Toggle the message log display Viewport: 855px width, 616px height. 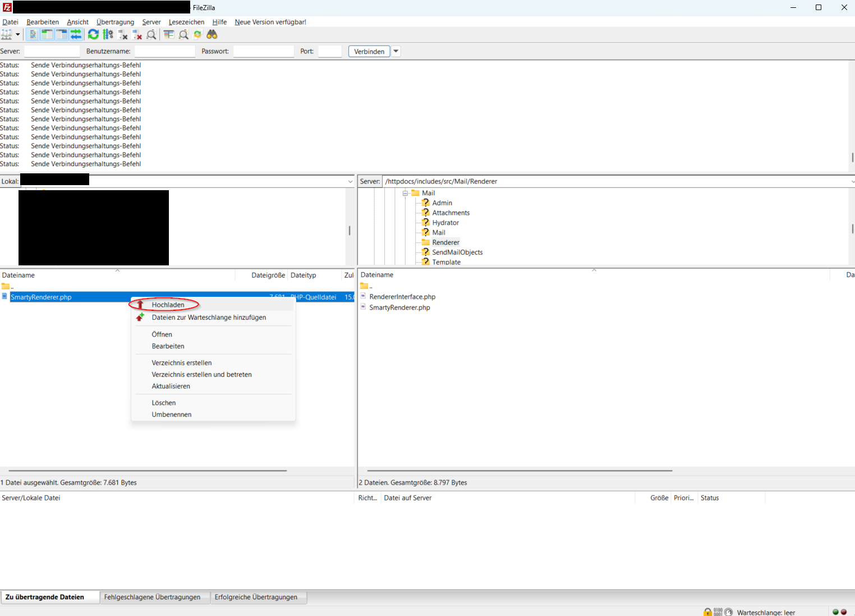point(33,35)
